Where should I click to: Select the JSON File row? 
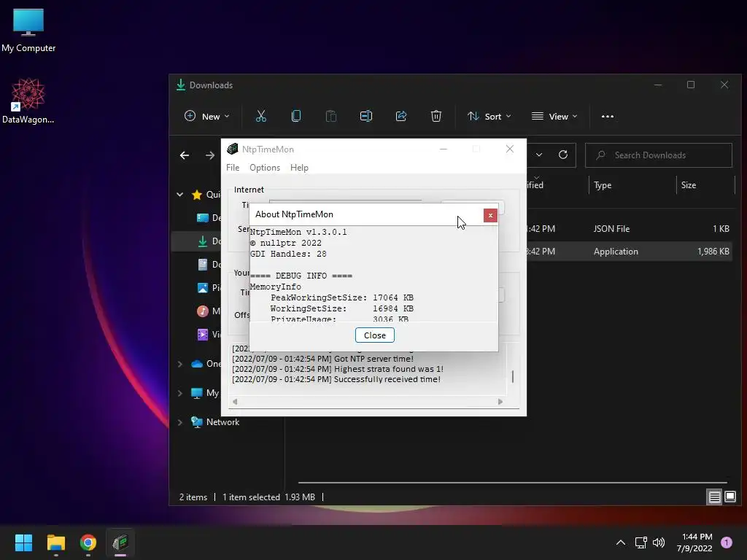pos(628,228)
